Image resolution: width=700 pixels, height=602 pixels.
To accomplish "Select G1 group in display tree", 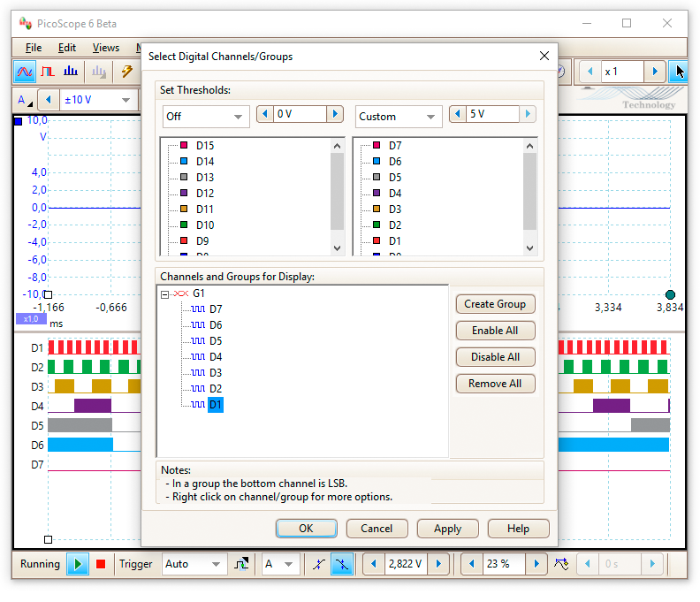I will pyautogui.click(x=199, y=293).
